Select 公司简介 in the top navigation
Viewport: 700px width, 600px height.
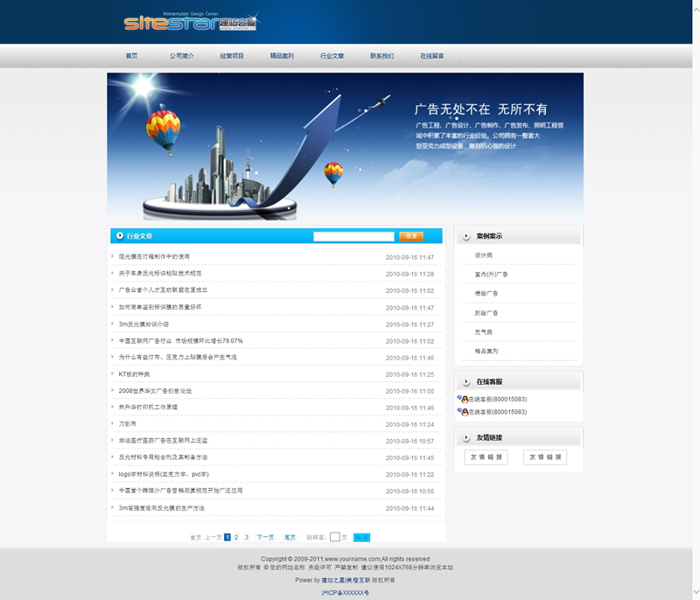coord(181,56)
